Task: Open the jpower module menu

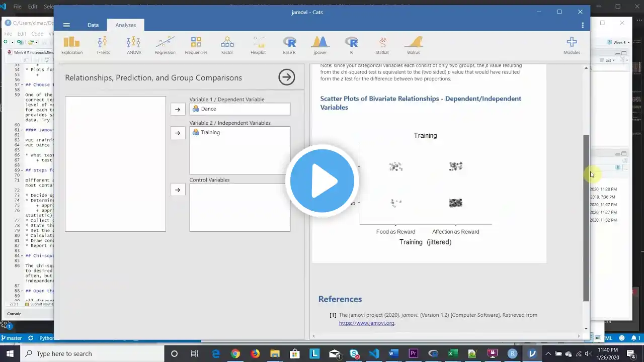Action: 320,45
